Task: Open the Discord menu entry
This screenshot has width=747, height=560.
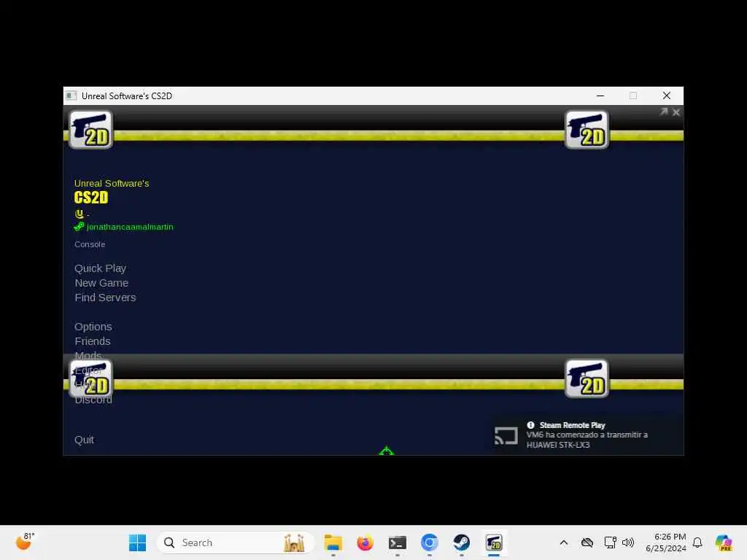Action: (x=93, y=400)
